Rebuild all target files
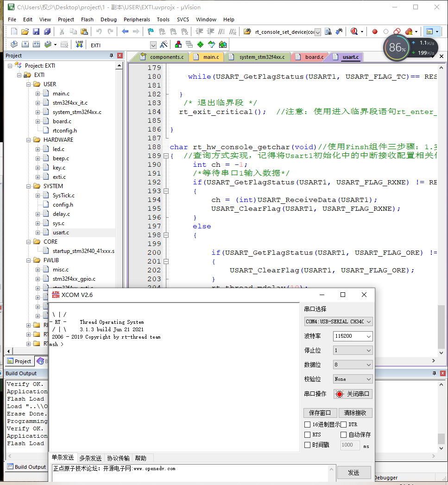This screenshot has width=448, height=485. click(x=36, y=44)
